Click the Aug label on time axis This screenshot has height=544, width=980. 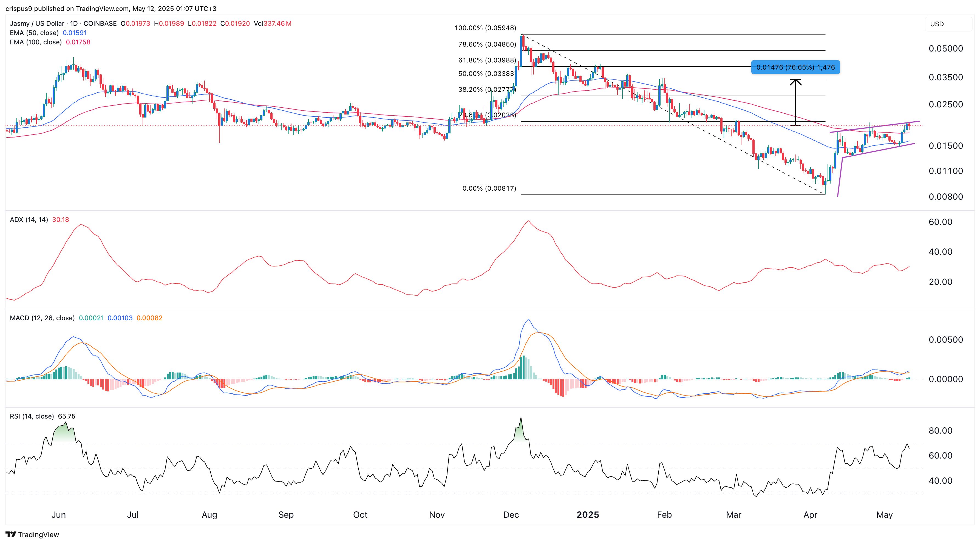coord(209,515)
